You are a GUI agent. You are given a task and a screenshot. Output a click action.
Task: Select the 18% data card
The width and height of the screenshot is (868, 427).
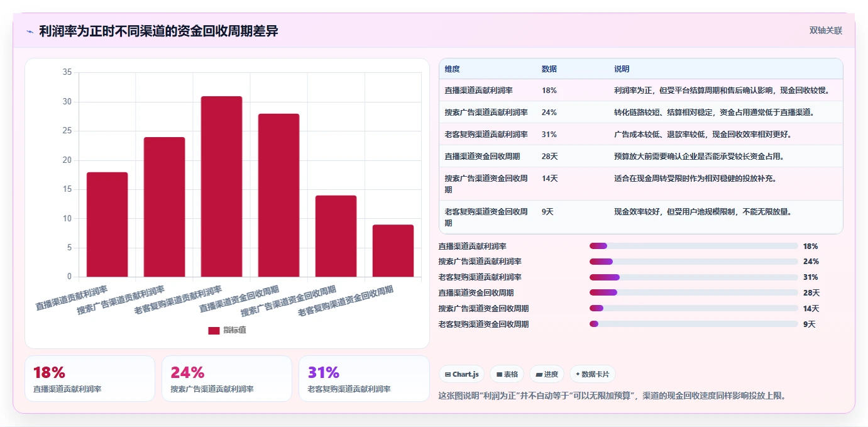[90, 379]
